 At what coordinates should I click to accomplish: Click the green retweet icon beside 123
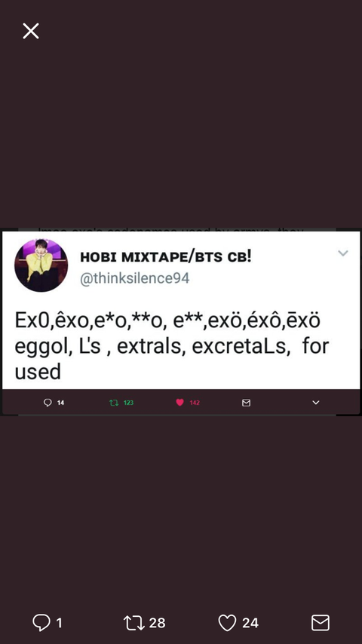[114, 403]
